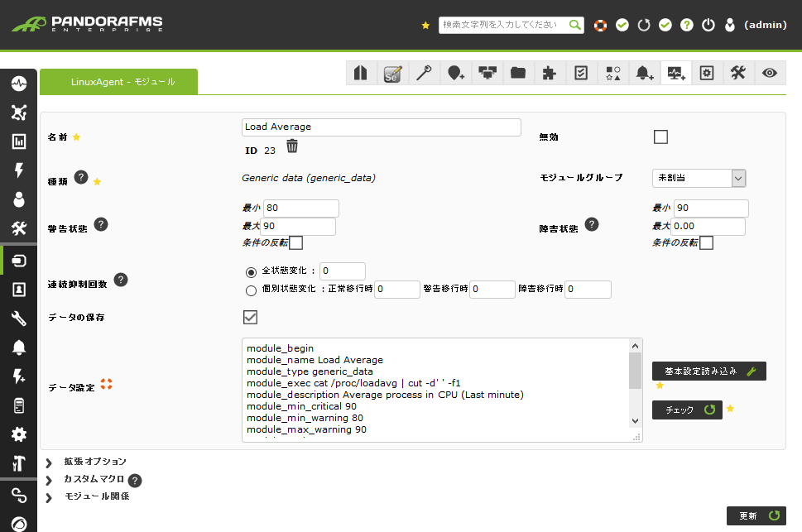
Task: Click the data config scrollbar thumb
Action: click(x=636, y=371)
